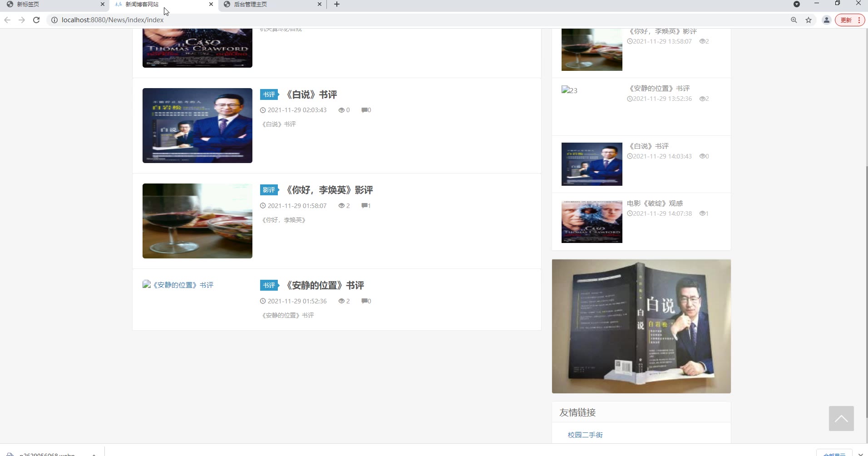Open sidebar link 《安静的位置》书评
This screenshot has width=868, height=456.
coord(658,88)
